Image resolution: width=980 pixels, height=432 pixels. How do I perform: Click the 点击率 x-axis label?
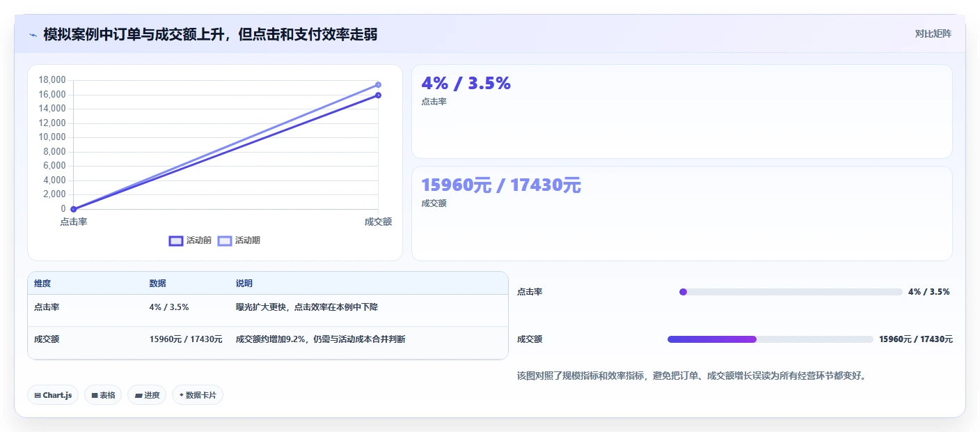(73, 222)
